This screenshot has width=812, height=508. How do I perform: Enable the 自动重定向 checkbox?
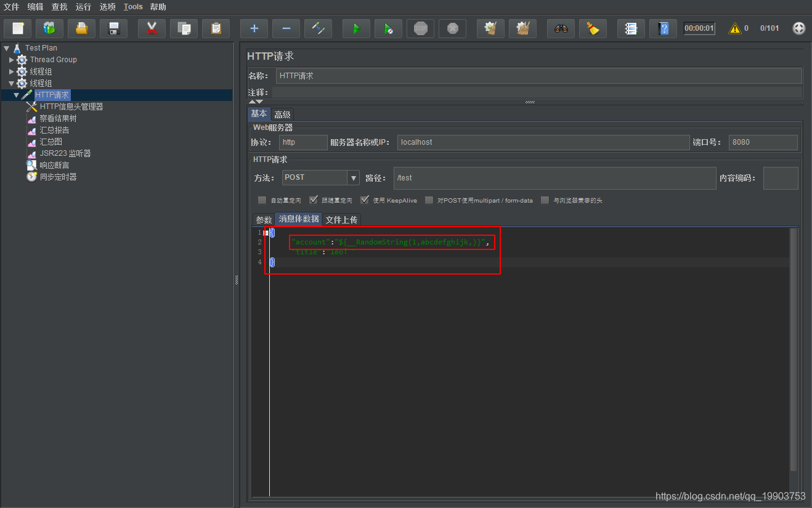tap(262, 200)
